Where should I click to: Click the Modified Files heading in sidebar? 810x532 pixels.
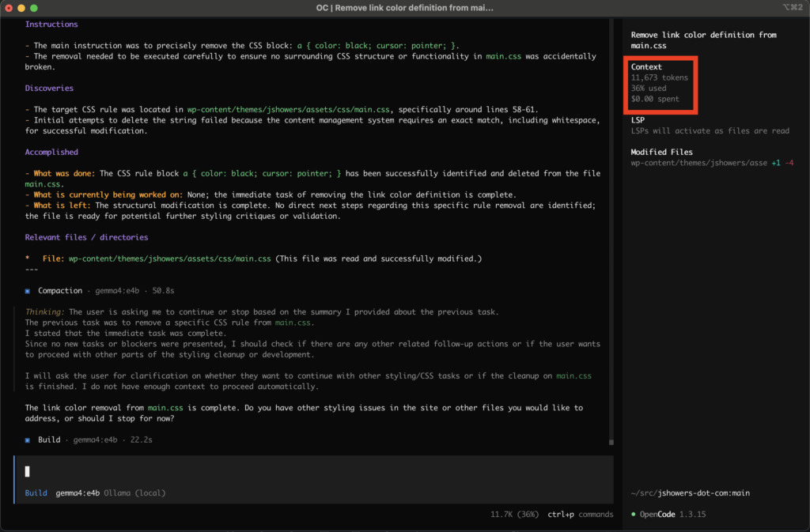(661, 152)
